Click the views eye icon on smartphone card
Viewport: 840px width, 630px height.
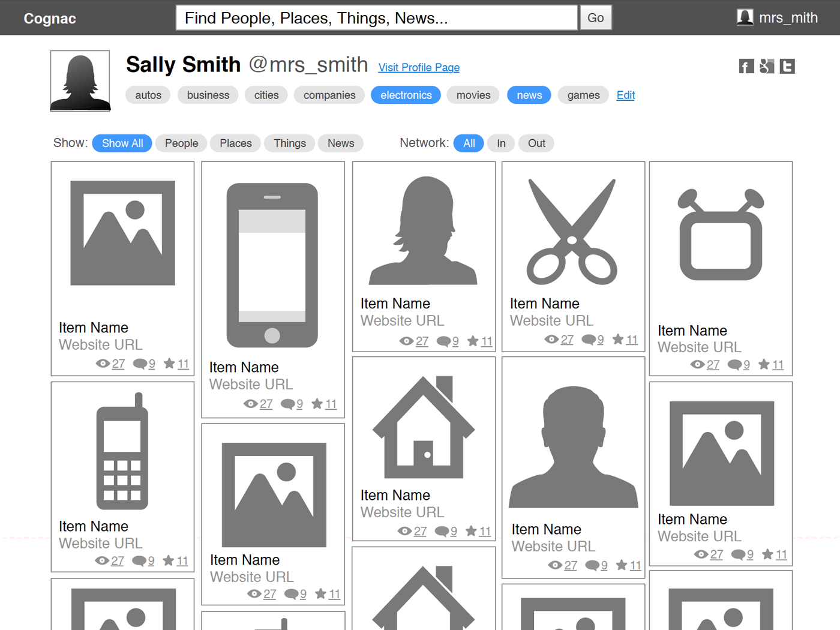pyautogui.click(x=250, y=404)
